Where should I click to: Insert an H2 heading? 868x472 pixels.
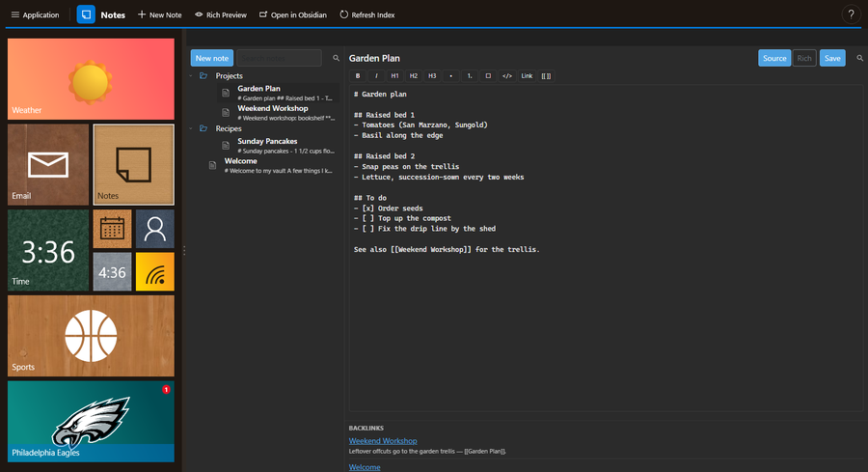414,76
